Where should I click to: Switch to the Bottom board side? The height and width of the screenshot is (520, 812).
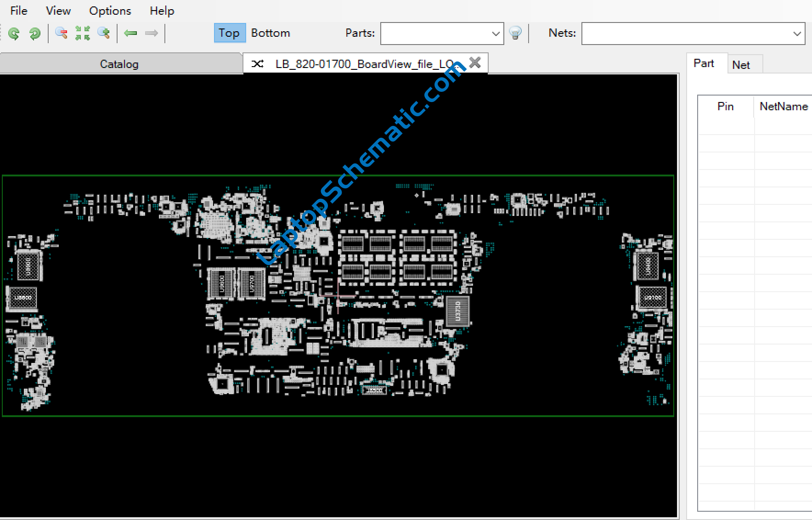pos(271,33)
